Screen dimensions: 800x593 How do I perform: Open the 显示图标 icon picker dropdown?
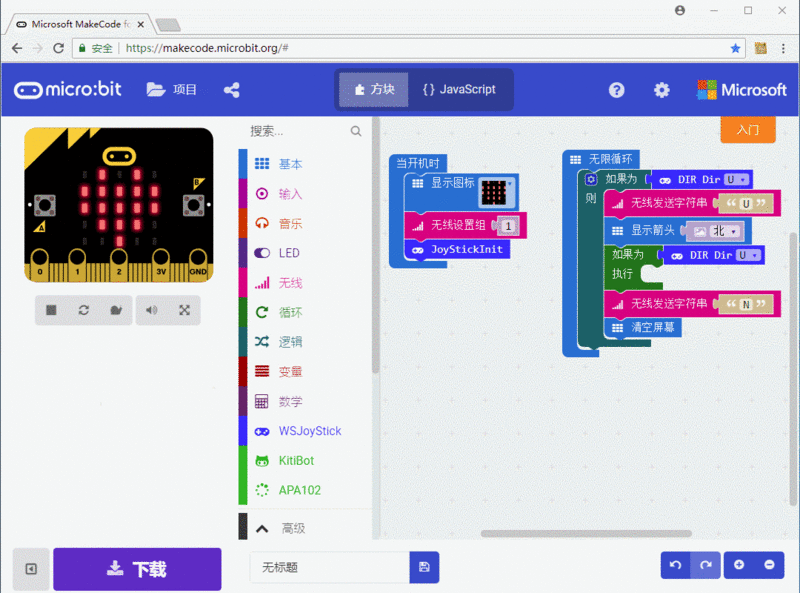(x=497, y=192)
